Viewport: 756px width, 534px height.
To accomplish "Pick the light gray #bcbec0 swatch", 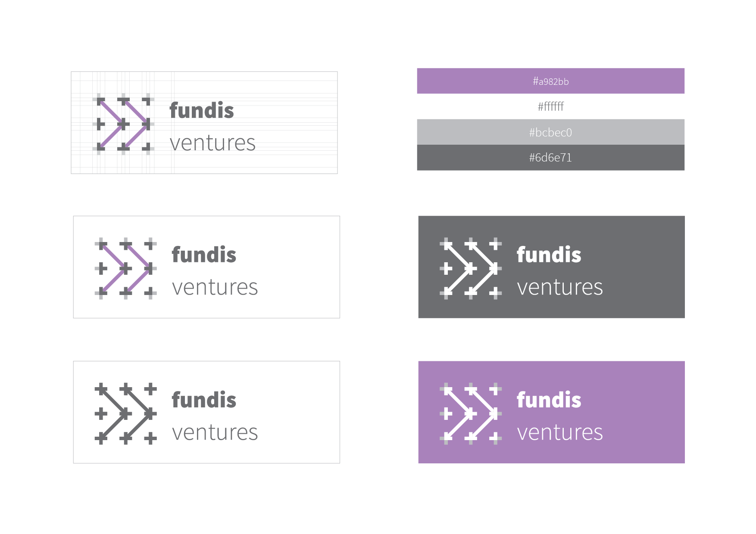I will [x=550, y=132].
